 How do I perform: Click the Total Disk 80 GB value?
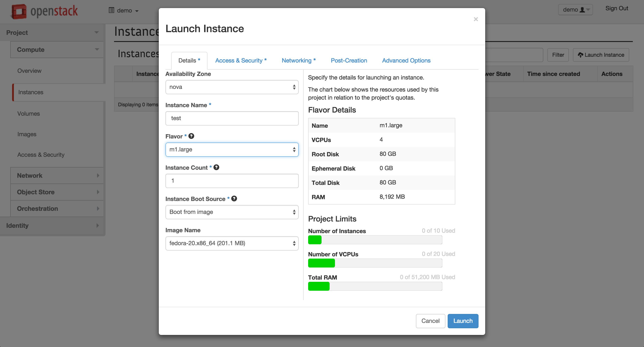[388, 182]
